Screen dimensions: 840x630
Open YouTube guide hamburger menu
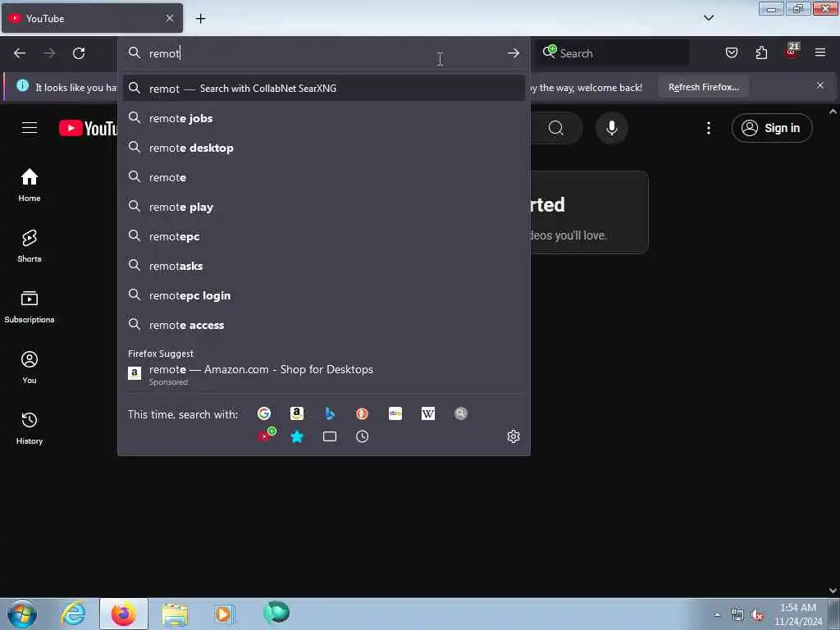coord(30,128)
